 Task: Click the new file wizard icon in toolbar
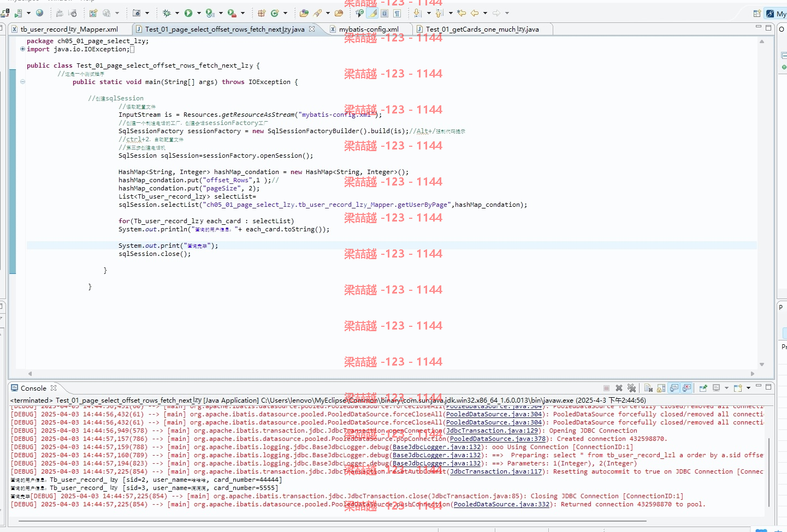93,13
